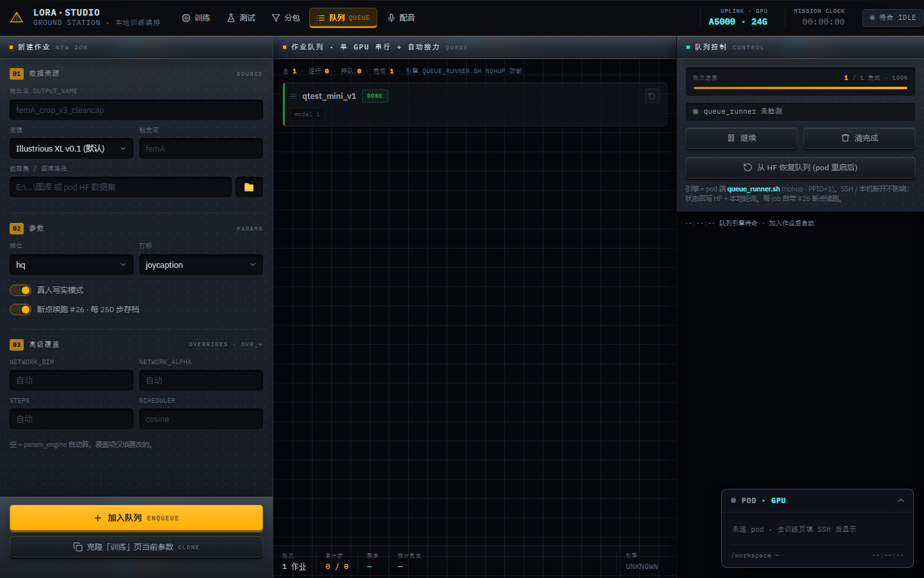Image resolution: width=924 pixels, height=578 pixels.
Task: Click the queue_runner.sh highlighted text
Action: pyautogui.click(x=753, y=189)
